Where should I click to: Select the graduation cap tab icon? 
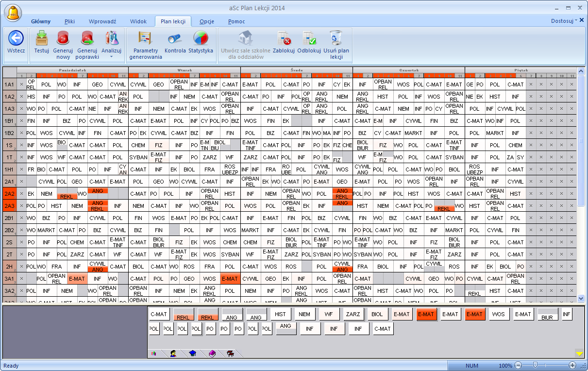(x=192, y=354)
